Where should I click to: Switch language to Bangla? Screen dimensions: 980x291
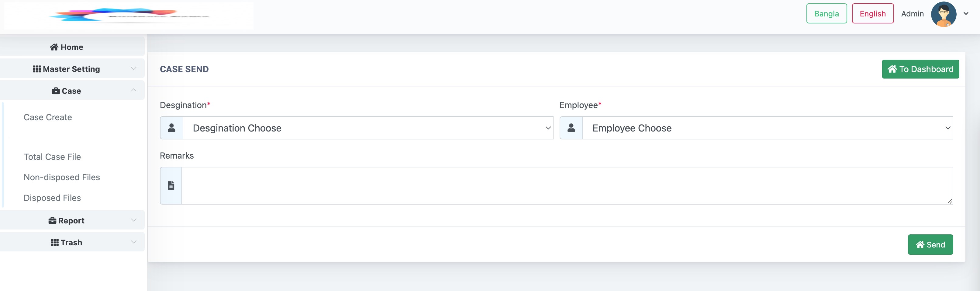(x=826, y=14)
